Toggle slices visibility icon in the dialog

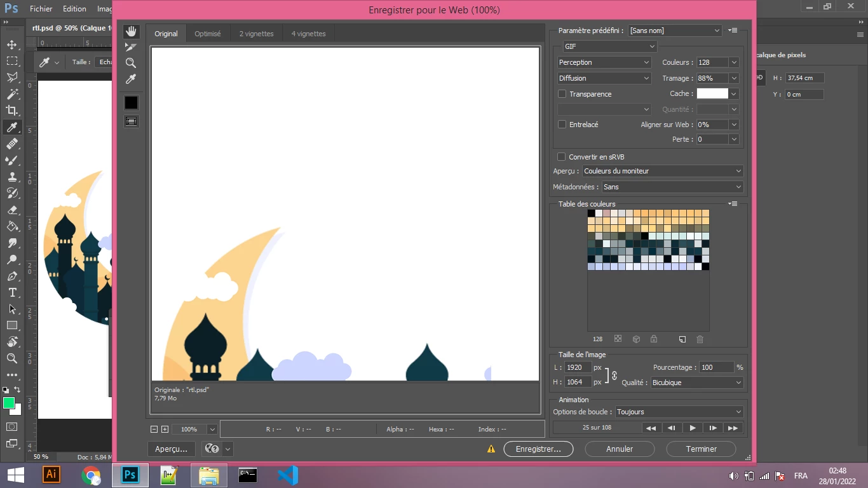click(x=131, y=121)
